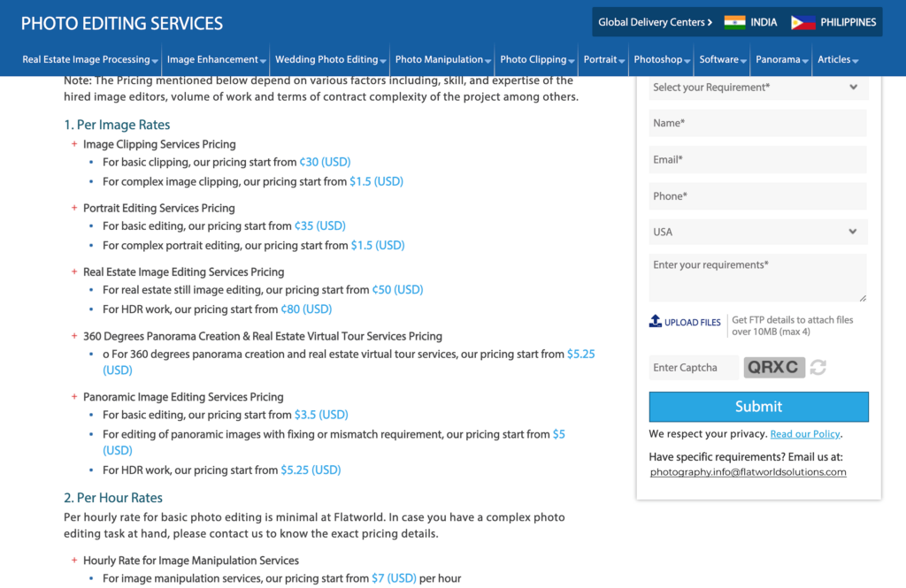Click the QRXC captcha image
906x588 pixels.
click(x=774, y=367)
